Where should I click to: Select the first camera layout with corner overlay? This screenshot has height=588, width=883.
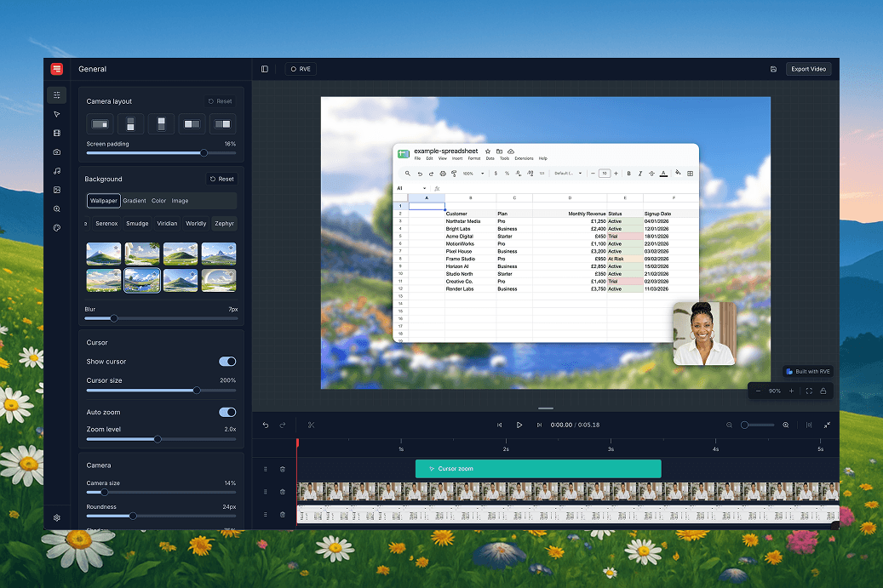100,123
